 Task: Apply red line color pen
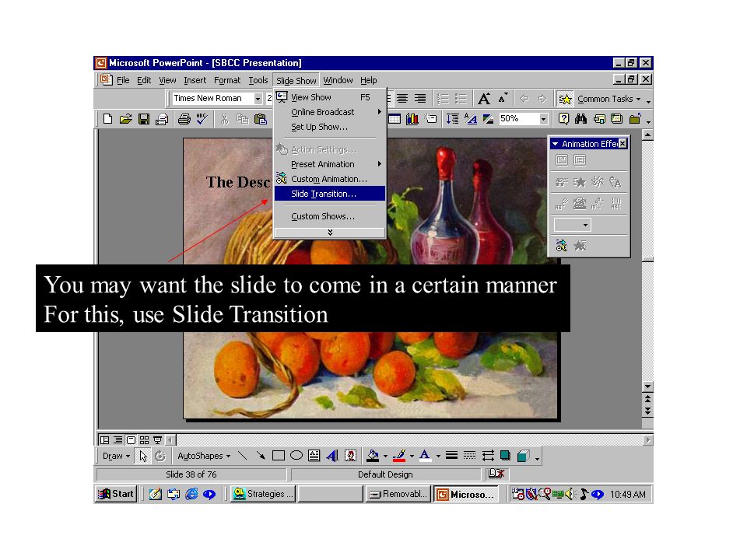click(399, 457)
